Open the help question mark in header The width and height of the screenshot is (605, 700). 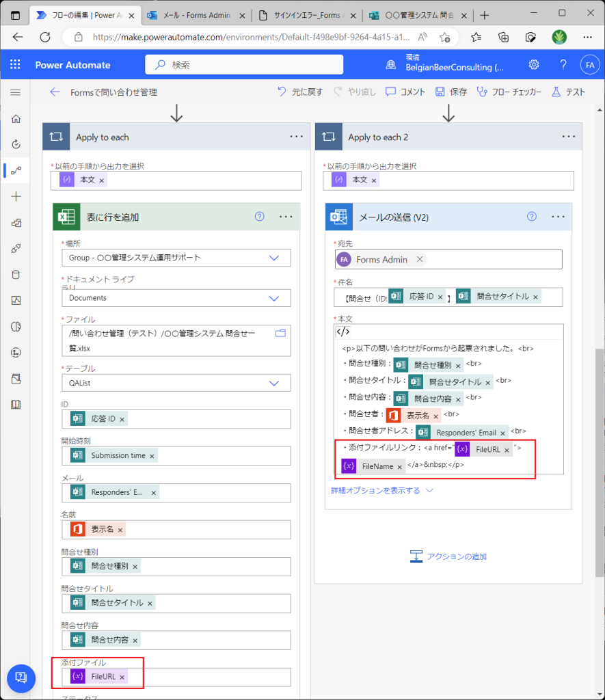point(563,65)
